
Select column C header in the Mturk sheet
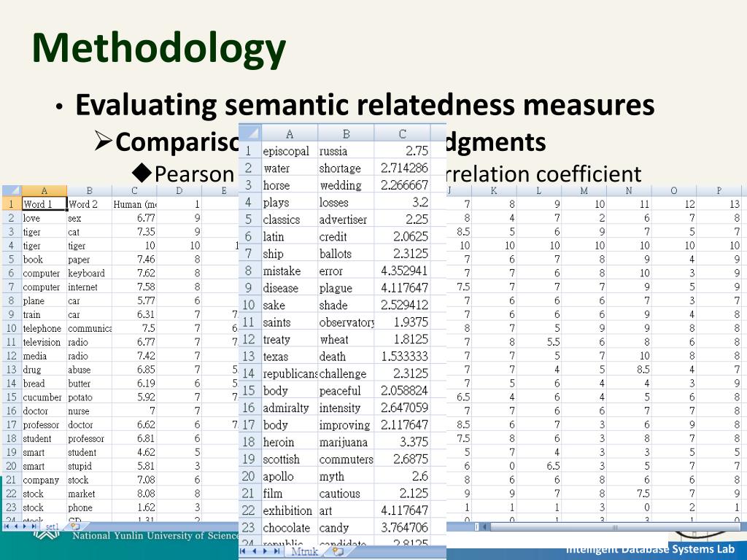403,133
